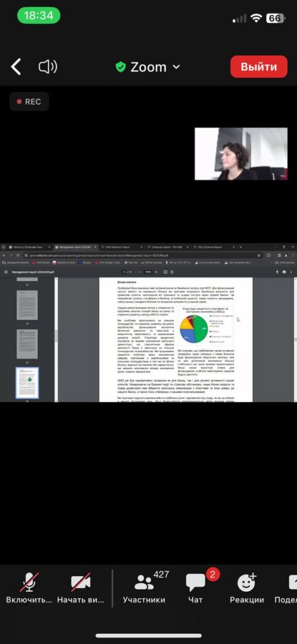Tap the red Выйти leave button

259,67
